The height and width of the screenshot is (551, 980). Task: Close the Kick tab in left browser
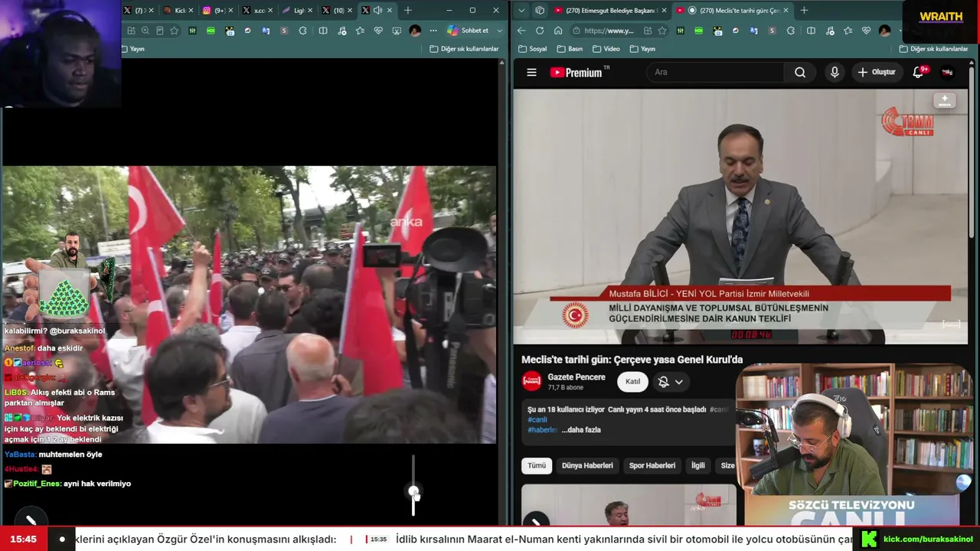192,11
